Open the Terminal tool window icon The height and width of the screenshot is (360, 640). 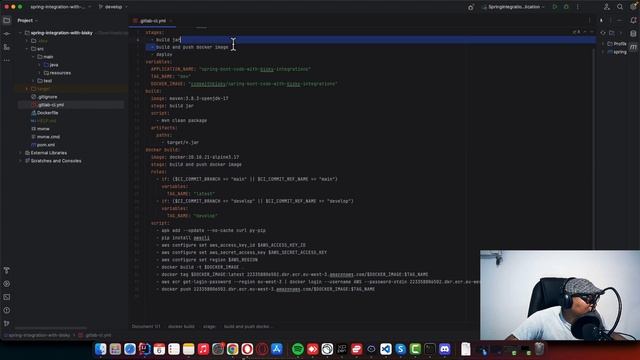click(7, 297)
